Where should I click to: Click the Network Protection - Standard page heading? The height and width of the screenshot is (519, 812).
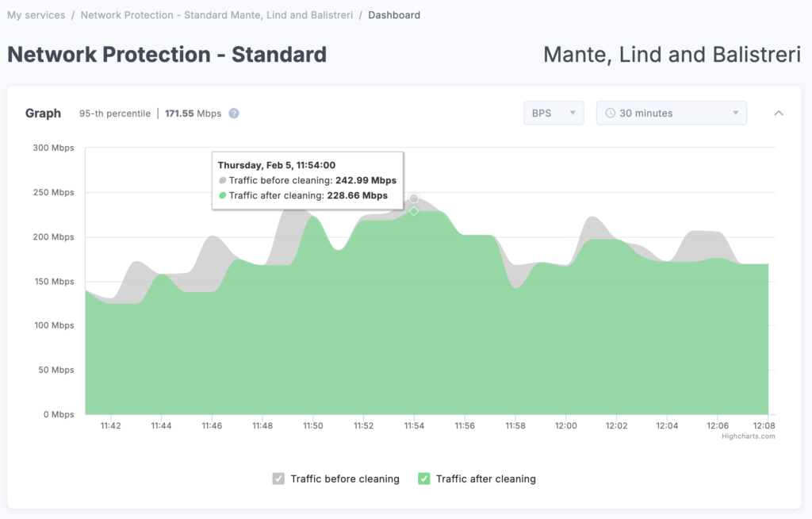tap(167, 55)
